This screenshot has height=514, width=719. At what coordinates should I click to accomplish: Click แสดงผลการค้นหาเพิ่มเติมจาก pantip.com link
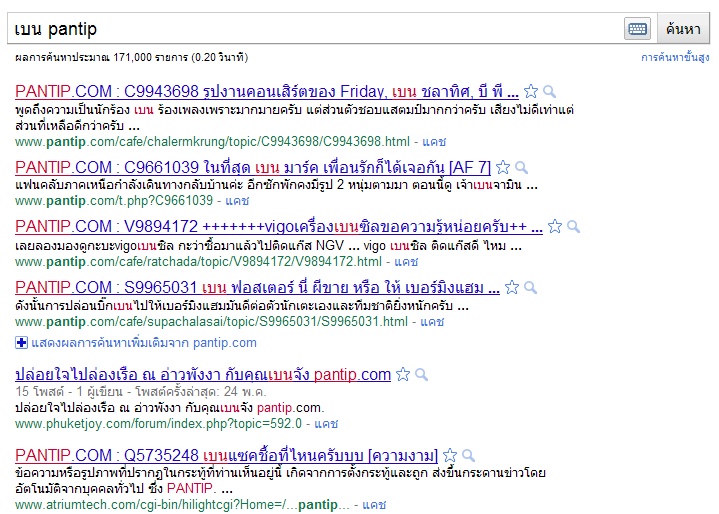144,343
